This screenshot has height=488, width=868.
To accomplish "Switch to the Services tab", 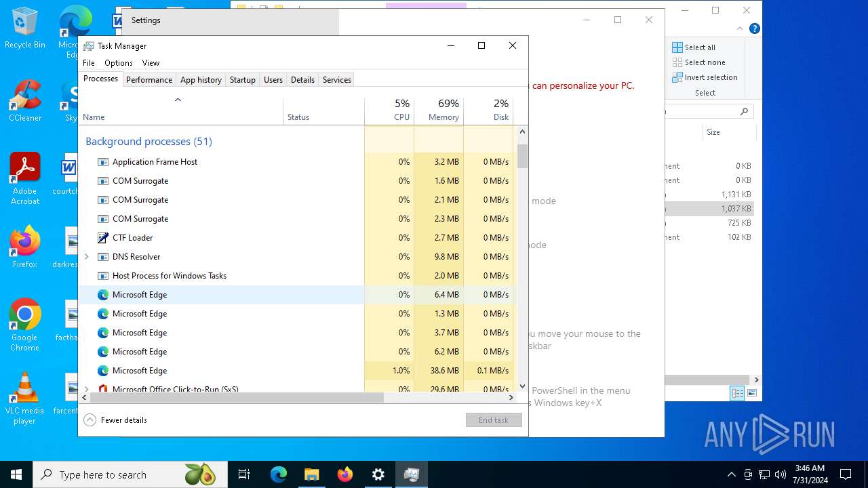I will (337, 80).
